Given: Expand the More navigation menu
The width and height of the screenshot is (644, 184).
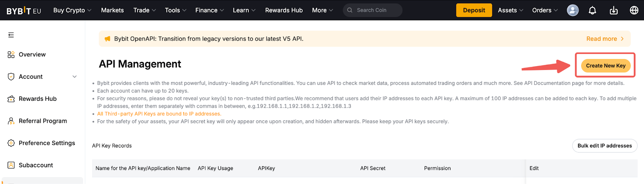Looking at the screenshot, I should coord(322,10).
